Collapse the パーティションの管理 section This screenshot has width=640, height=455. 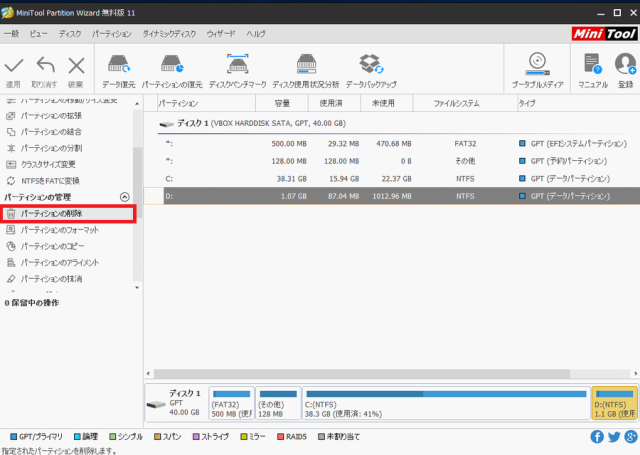[124, 197]
